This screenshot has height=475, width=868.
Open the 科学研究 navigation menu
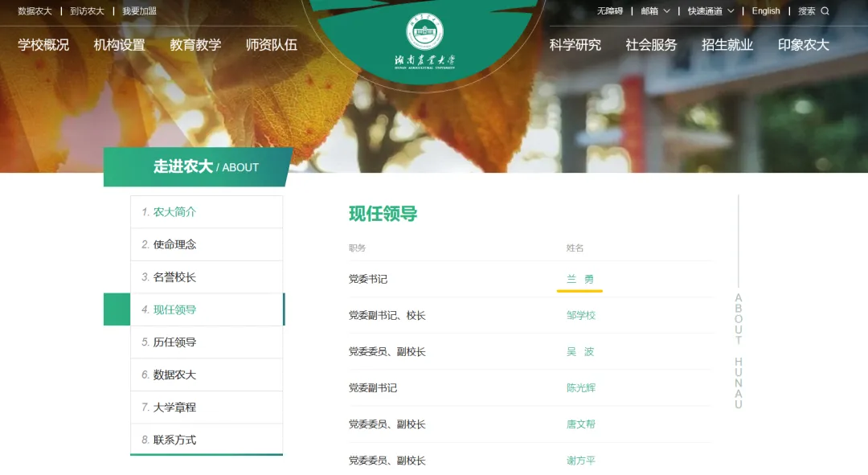[x=575, y=45]
